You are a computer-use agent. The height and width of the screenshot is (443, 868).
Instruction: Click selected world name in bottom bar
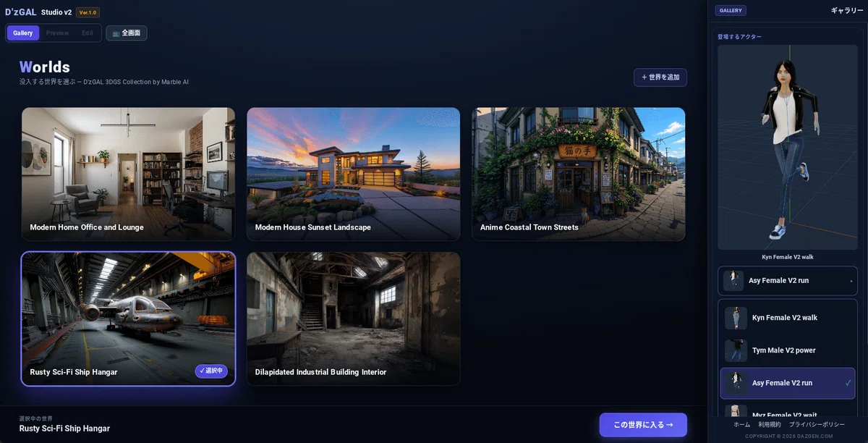click(64, 429)
